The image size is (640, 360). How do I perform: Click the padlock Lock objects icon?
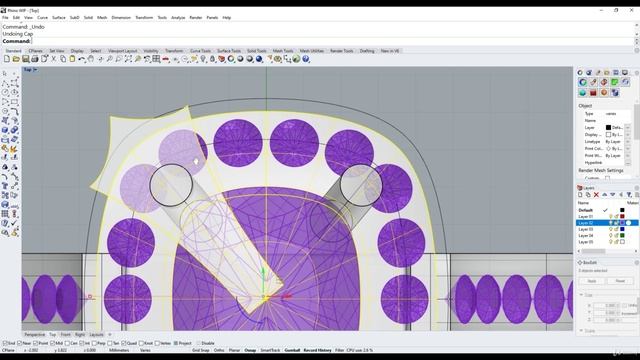point(212,59)
